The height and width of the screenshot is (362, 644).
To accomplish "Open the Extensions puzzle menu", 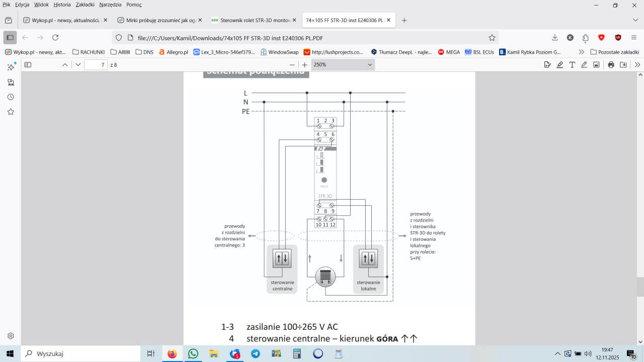I will 586,38.
